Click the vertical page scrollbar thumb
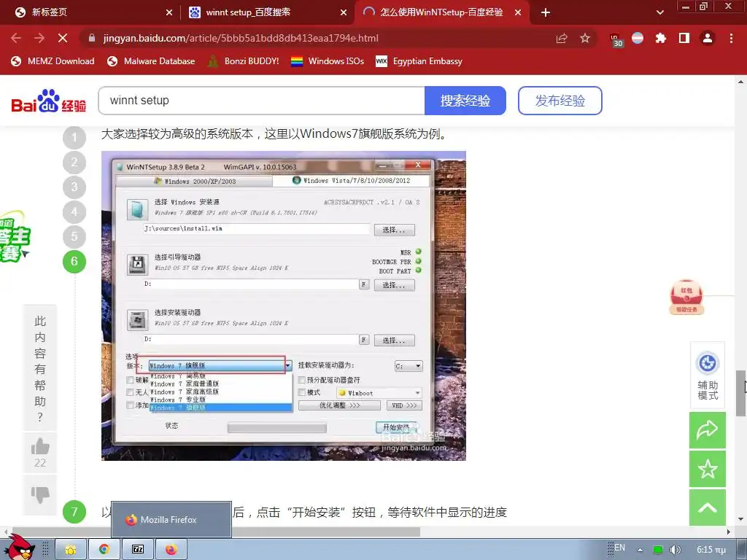The image size is (747, 560). click(x=741, y=393)
